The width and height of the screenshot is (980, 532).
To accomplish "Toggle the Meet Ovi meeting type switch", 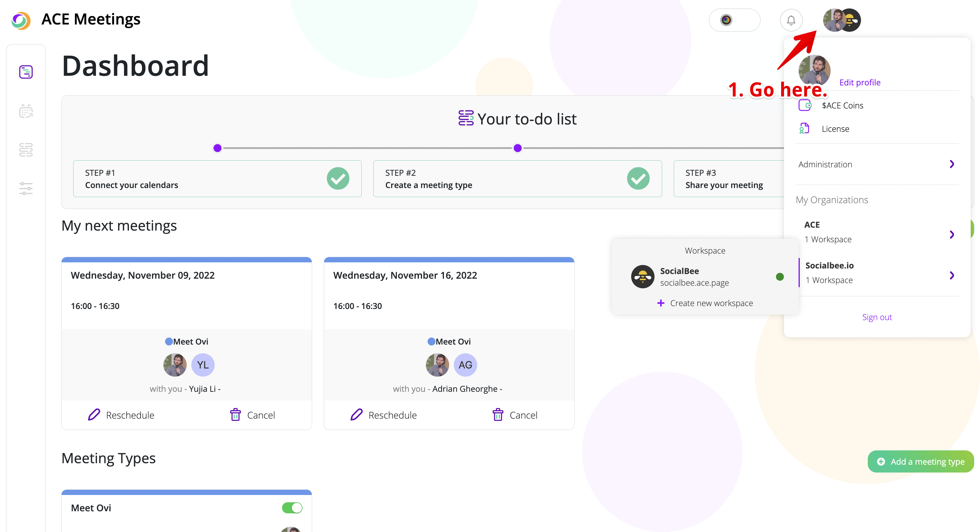I will [x=292, y=508].
